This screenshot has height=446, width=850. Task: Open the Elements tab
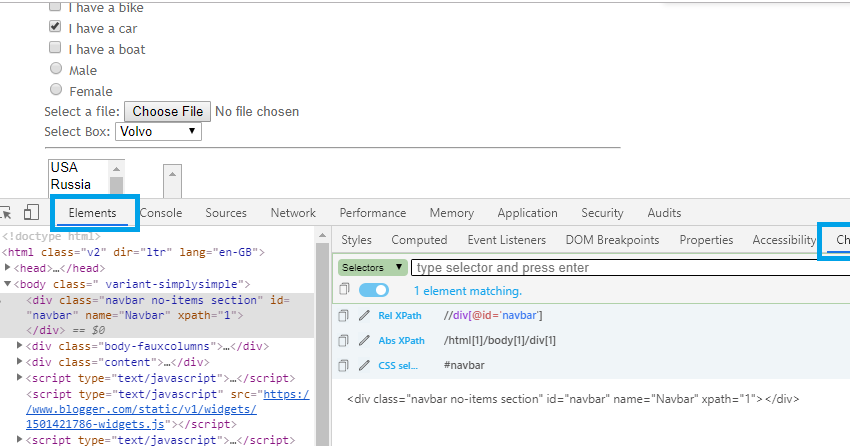[92, 213]
